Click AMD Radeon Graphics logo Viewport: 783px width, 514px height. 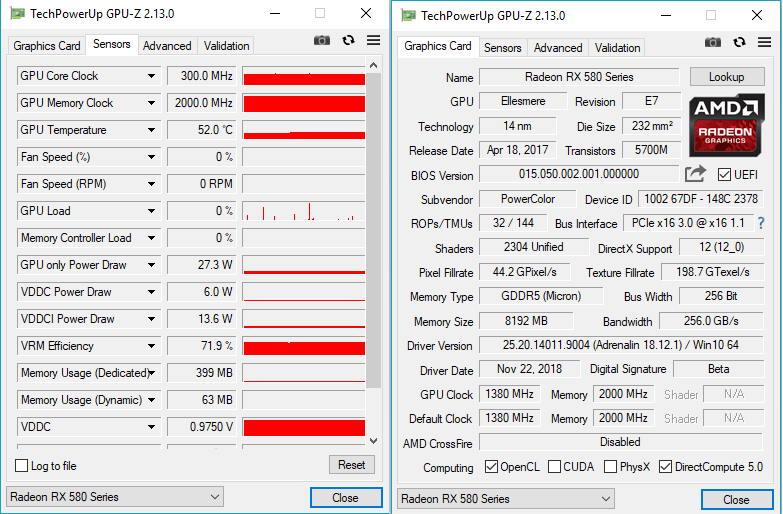pos(727,125)
